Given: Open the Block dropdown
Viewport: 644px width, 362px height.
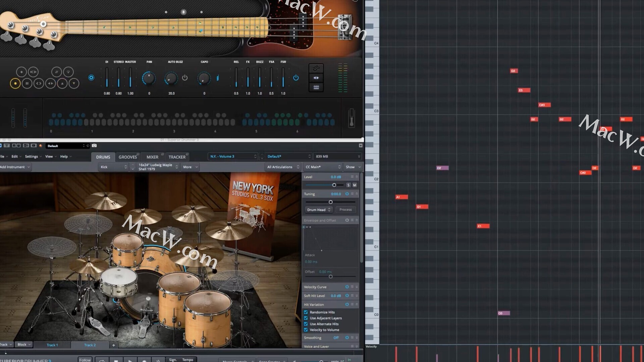Looking at the screenshot, I should (x=24, y=345).
